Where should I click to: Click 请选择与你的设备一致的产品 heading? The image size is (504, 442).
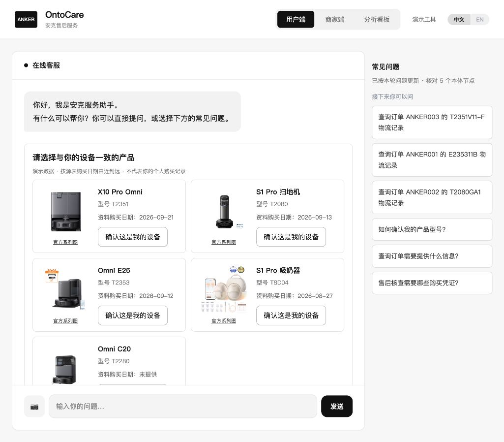point(84,158)
